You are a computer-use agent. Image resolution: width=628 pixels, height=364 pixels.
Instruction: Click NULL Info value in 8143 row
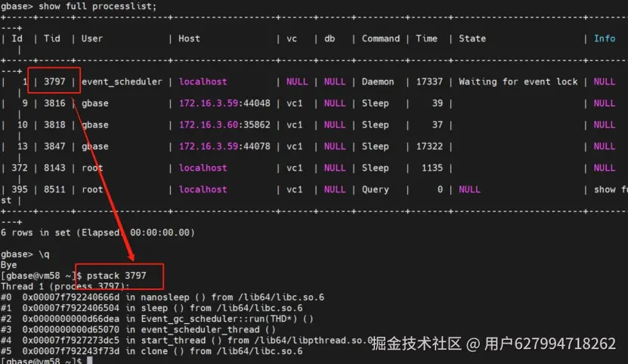(605, 168)
